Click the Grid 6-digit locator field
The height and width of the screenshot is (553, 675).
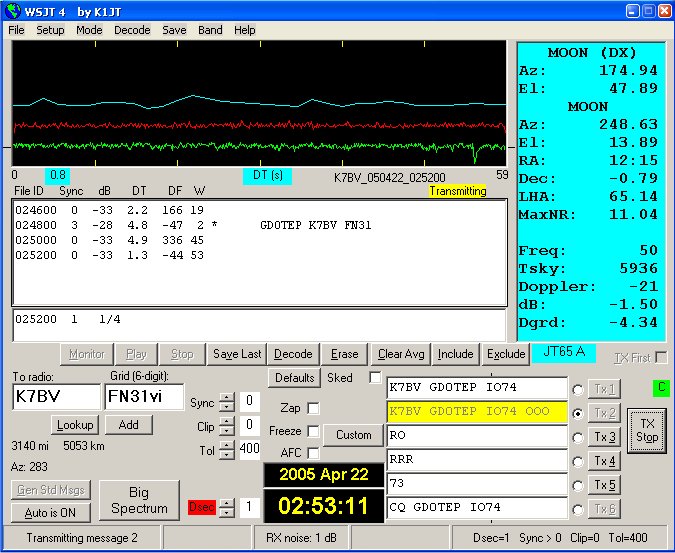tap(144, 397)
